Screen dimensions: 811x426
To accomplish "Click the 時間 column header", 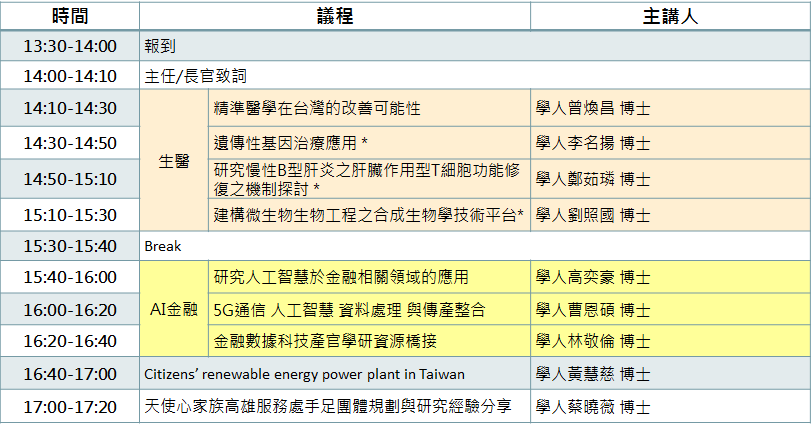I will pos(70,16).
